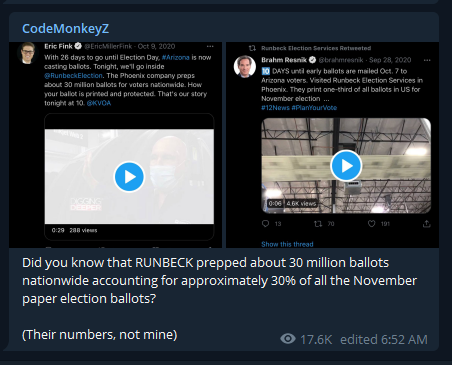Open the #Arizona hashtag
The image size is (452, 365).
click(x=175, y=57)
